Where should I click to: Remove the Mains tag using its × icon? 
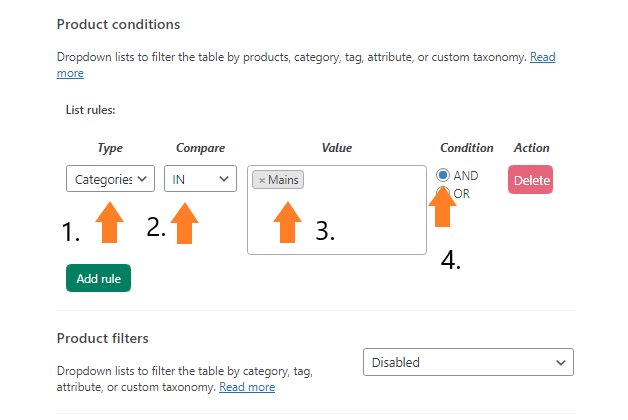tap(262, 180)
